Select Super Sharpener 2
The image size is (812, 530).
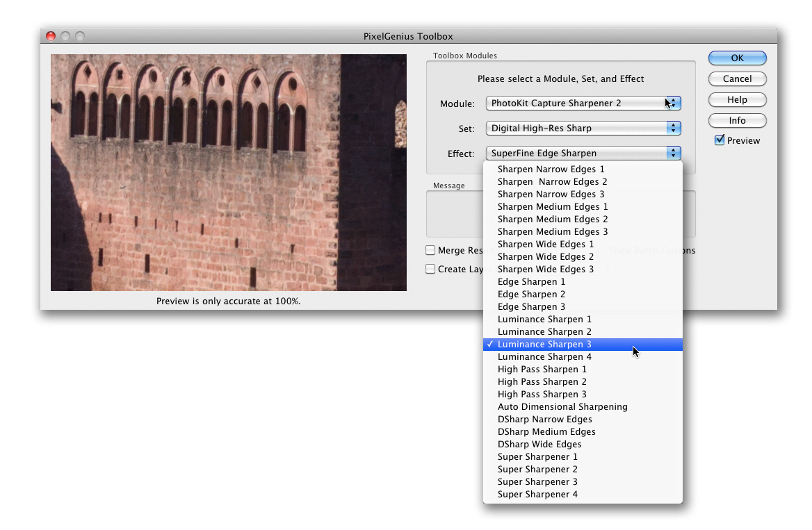[583, 469]
